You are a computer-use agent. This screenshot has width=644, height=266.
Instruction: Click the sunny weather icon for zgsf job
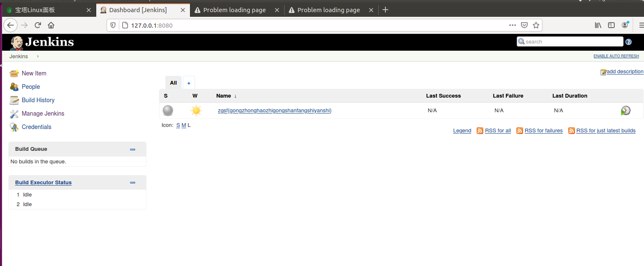(x=196, y=111)
